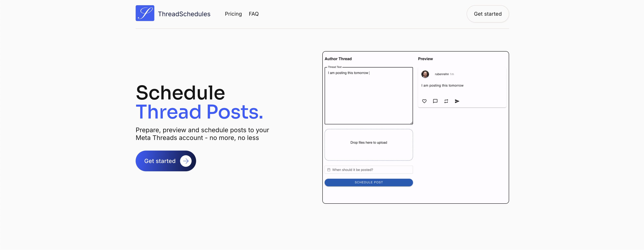This screenshot has height=250, width=644.
Task: Click the SCHEDULE POST button
Action: click(368, 182)
